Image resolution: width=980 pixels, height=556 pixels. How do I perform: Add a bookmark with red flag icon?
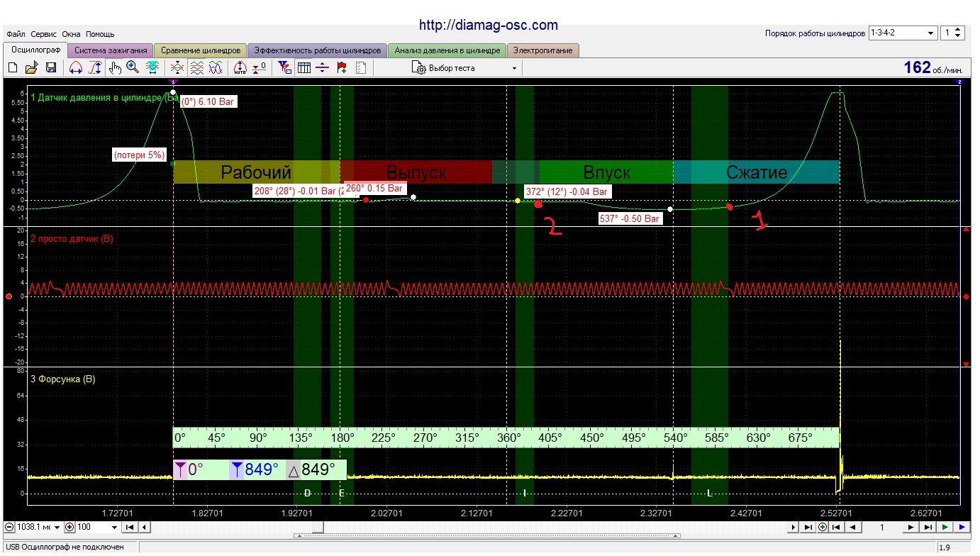342,68
